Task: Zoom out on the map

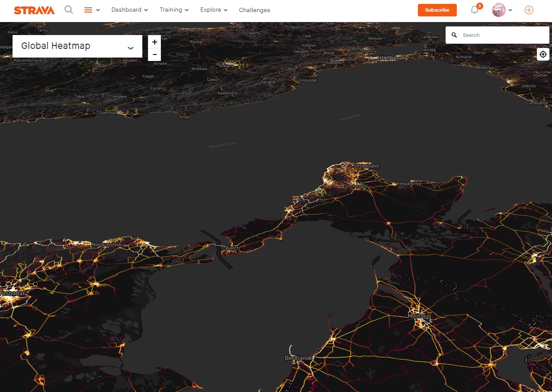Action: [154, 55]
